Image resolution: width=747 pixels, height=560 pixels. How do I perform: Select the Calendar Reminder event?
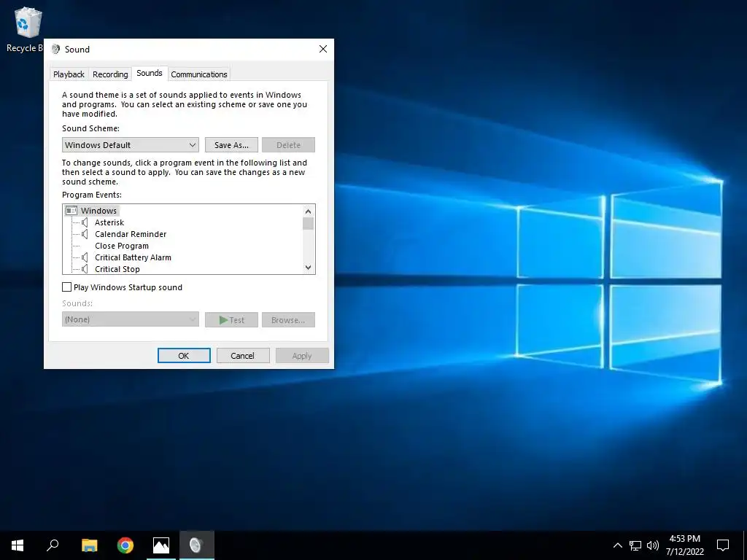point(131,234)
